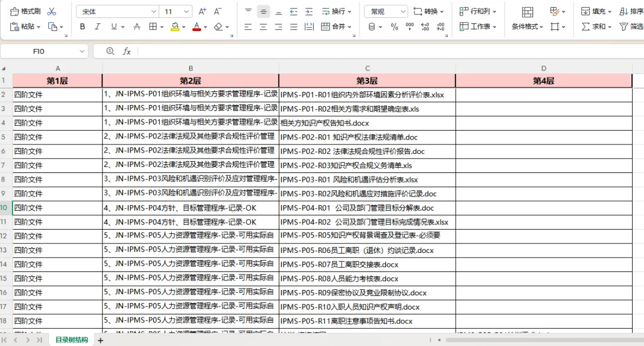This screenshot has width=644, height=346.
Task: Toggle underline formatting
Action: coord(114,27)
